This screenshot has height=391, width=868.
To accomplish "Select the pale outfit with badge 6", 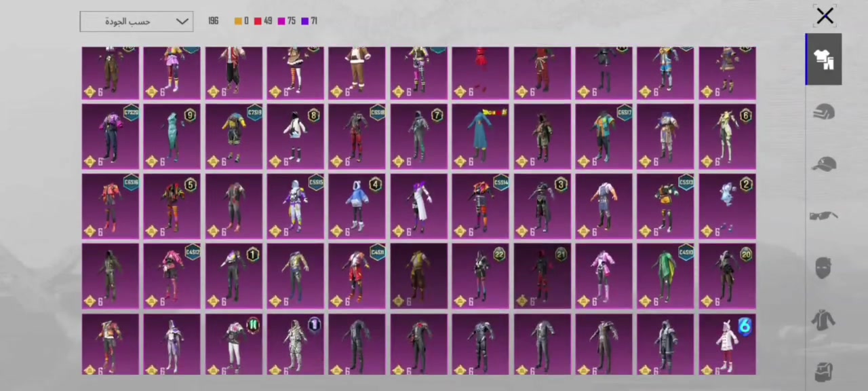I will (728, 136).
